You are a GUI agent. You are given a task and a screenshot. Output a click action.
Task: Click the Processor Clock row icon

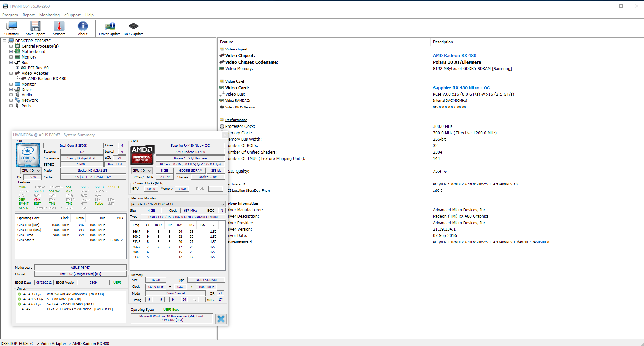222,126
